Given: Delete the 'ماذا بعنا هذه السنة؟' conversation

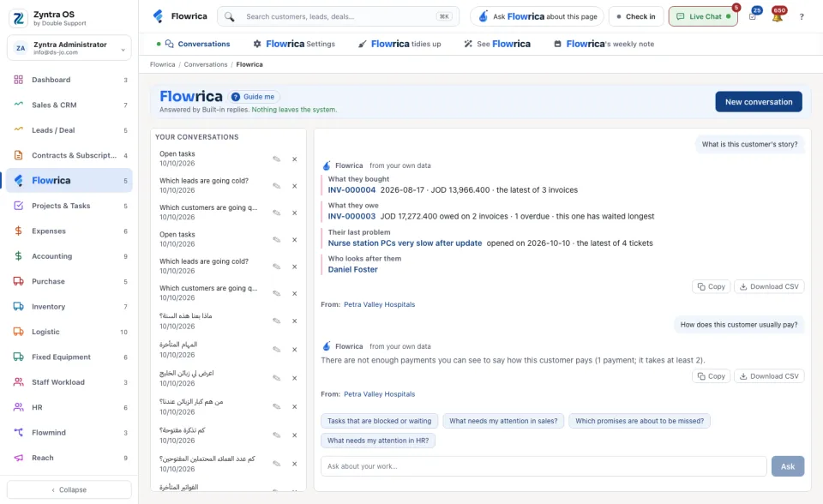Looking at the screenshot, I should pyautogui.click(x=294, y=321).
